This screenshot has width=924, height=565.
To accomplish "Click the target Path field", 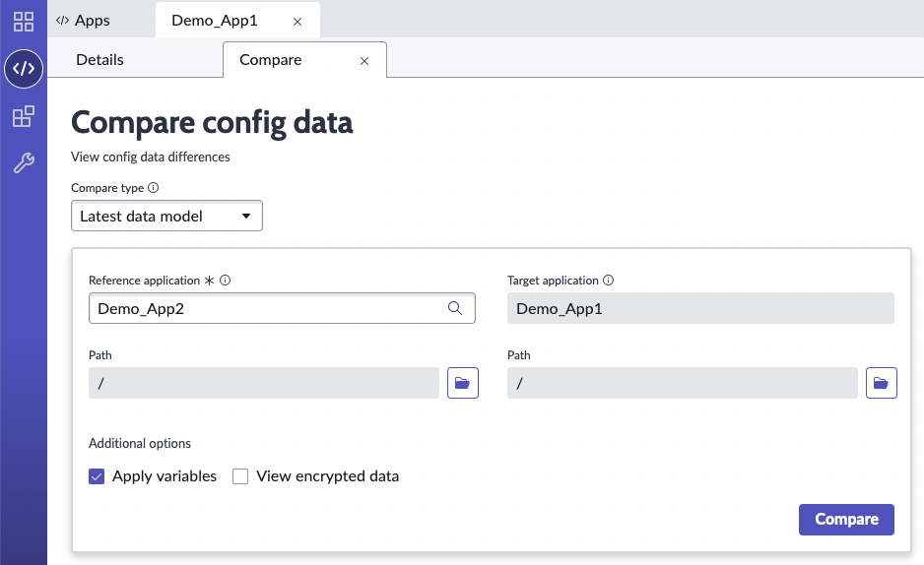I will 683,383.
